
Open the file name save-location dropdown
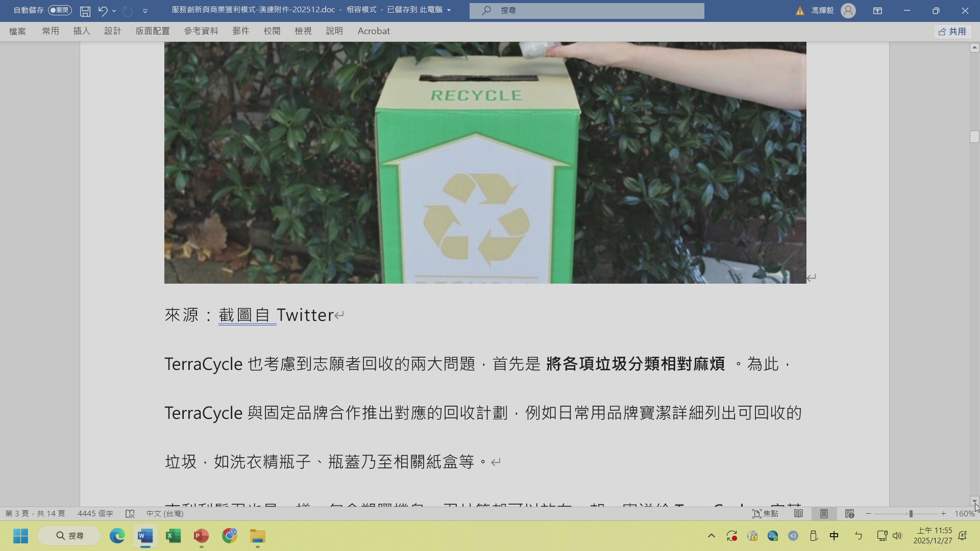[449, 10]
